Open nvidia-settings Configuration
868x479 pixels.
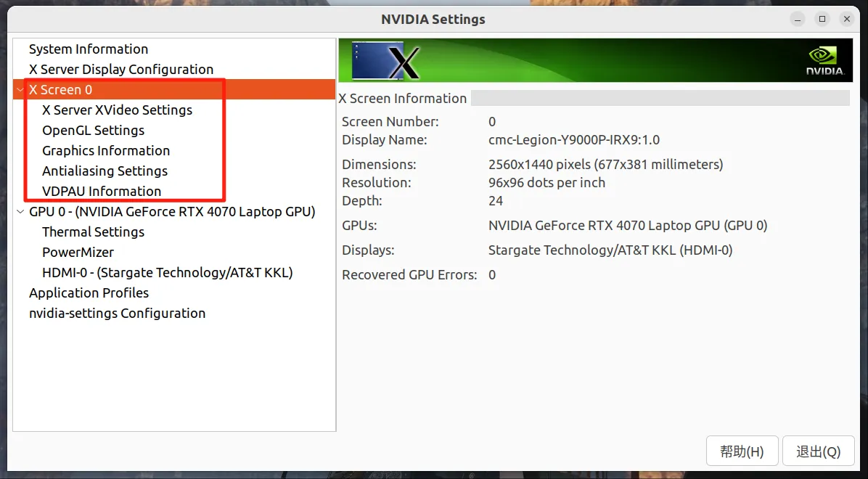point(117,314)
